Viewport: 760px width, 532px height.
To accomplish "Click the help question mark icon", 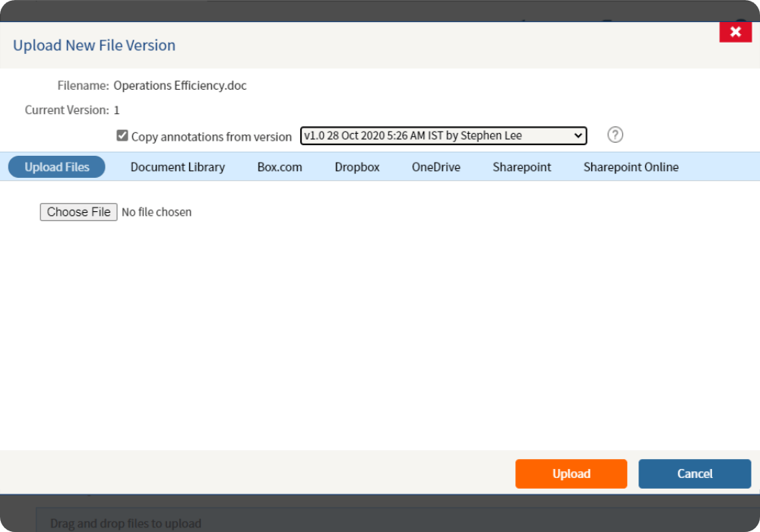I will (616, 135).
